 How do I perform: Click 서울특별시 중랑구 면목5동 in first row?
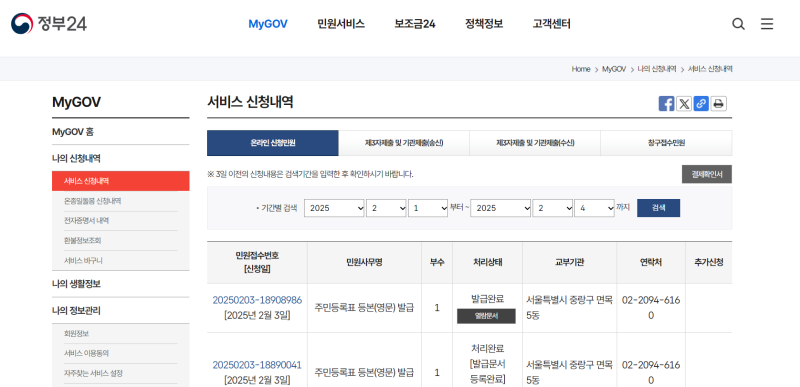(569, 308)
